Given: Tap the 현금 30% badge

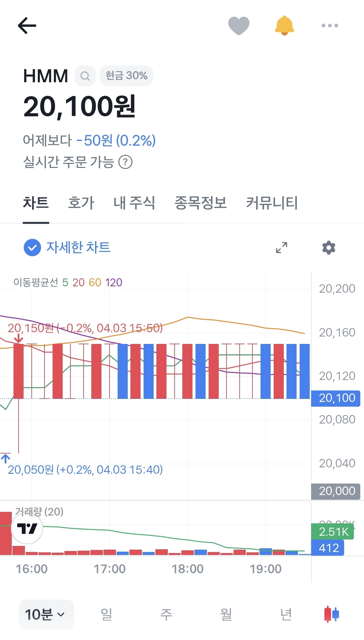Looking at the screenshot, I should [126, 76].
